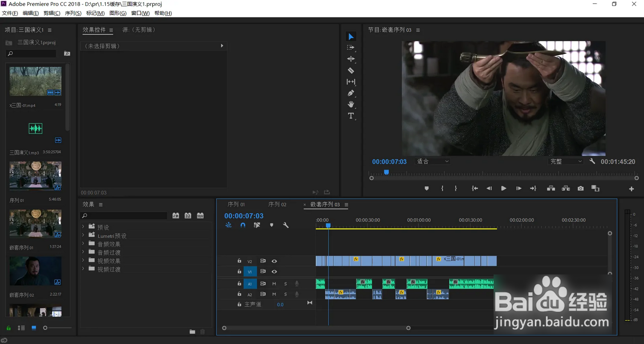The height and width of the screenshot is (344, 644).
Task: Open the 序列(S) menu
Action: tap(73, 13)
